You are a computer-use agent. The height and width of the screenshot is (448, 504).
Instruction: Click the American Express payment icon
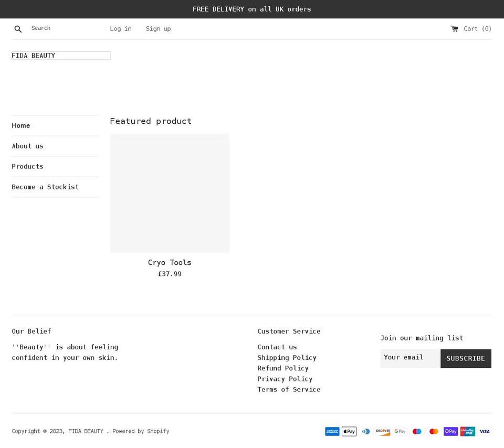click(x=332, y=431)
